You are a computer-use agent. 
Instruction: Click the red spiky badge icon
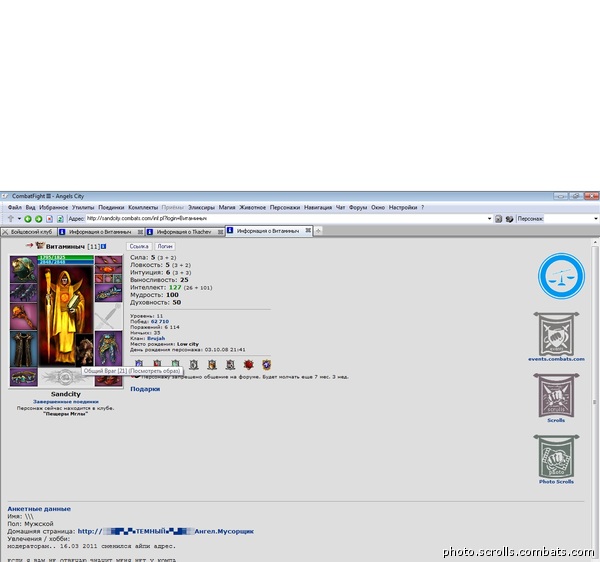pos(248,364)
